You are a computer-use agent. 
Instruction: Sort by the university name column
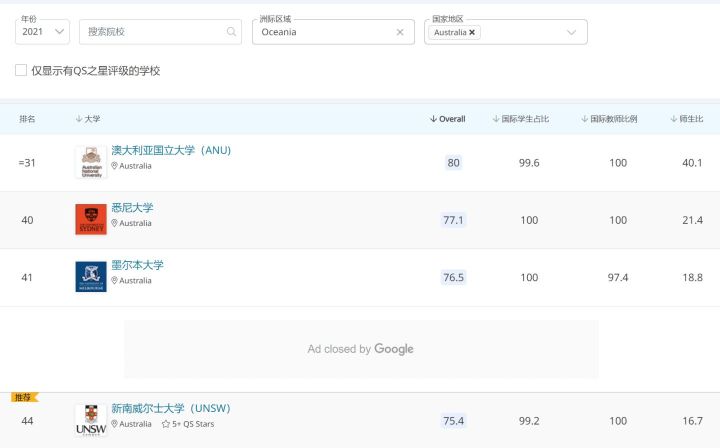(88, 119)
